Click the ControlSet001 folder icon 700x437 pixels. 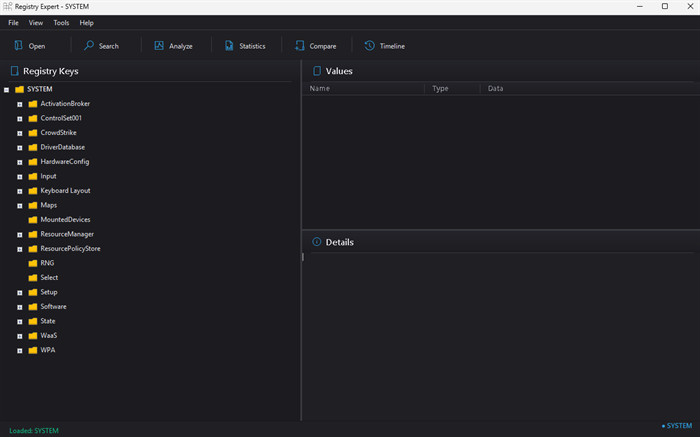(x=33, y=118)
